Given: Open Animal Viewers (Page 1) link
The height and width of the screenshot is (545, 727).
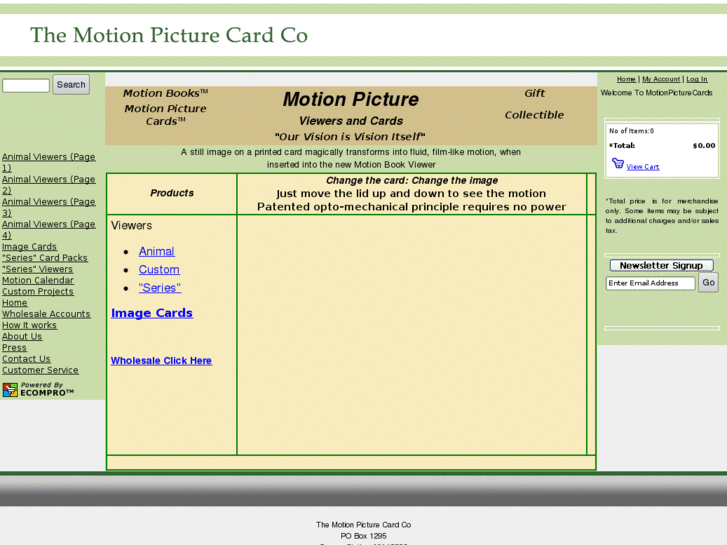Looking at the screenshot, I should pos(48,162).
